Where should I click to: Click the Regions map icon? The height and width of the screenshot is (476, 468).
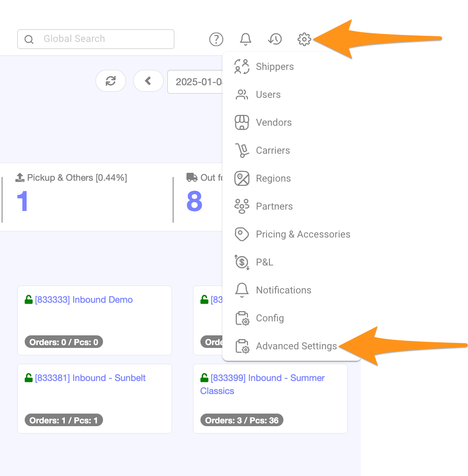pyautogui.click(x=242, y=178)
